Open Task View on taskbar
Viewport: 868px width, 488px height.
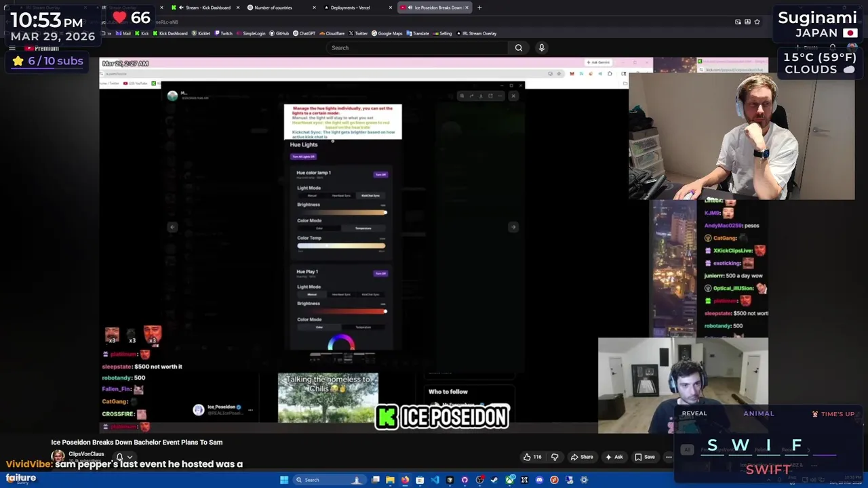tap(375, 480)
